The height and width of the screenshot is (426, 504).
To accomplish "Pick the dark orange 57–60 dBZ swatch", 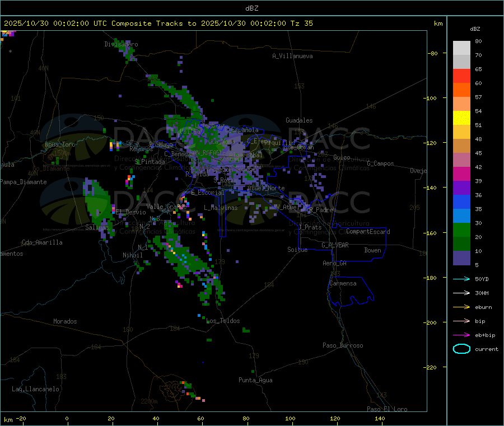I will (x=461, y=90).
